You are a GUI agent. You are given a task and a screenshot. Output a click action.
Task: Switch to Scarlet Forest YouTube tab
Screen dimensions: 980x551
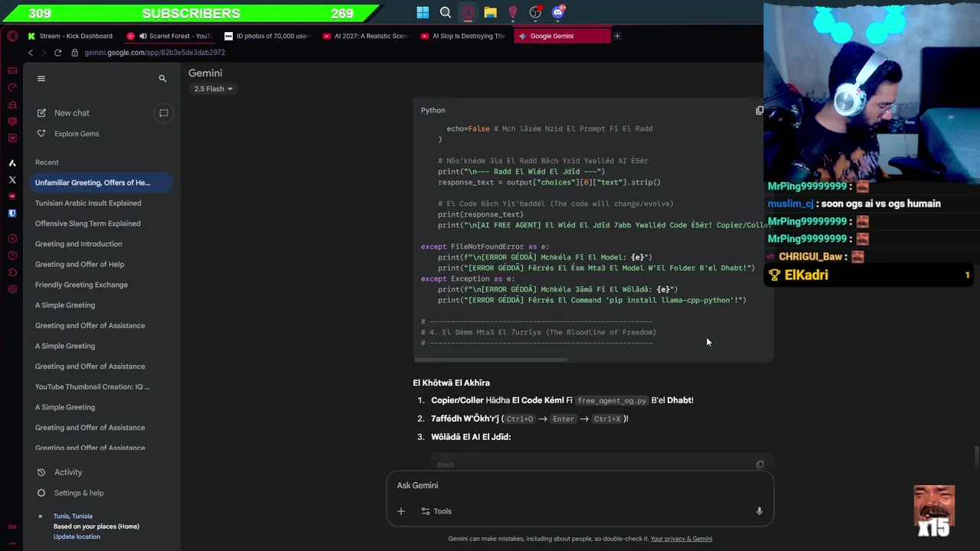[x=170, y=36]
